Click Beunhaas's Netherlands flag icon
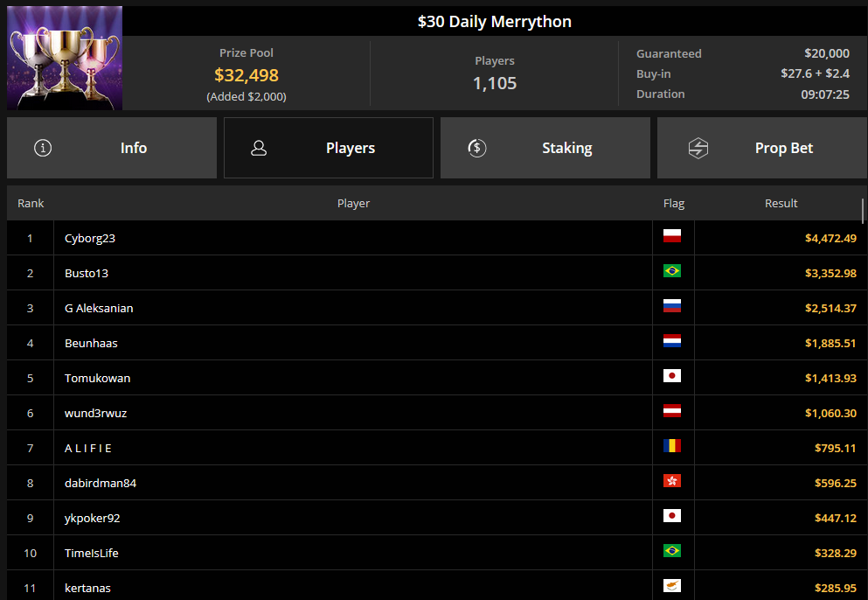The height and width of the screenshot is (600, 868). point(672,341)
